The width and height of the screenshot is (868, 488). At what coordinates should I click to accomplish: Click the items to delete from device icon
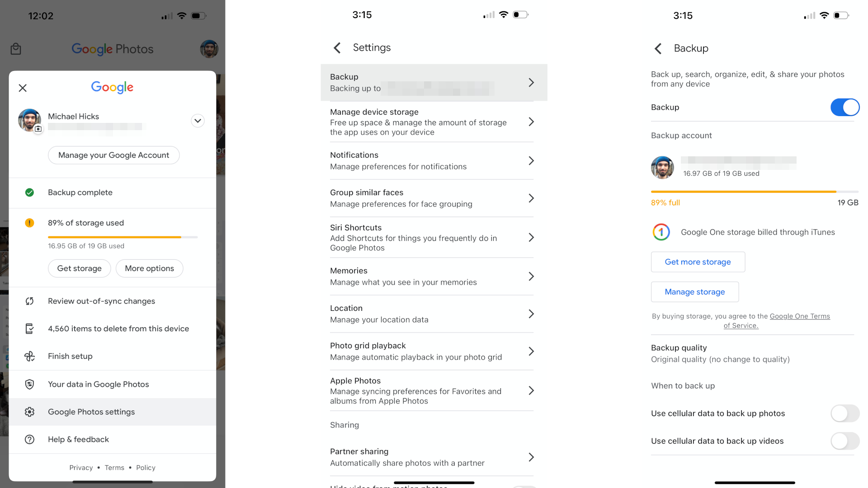tap(29, 328)
